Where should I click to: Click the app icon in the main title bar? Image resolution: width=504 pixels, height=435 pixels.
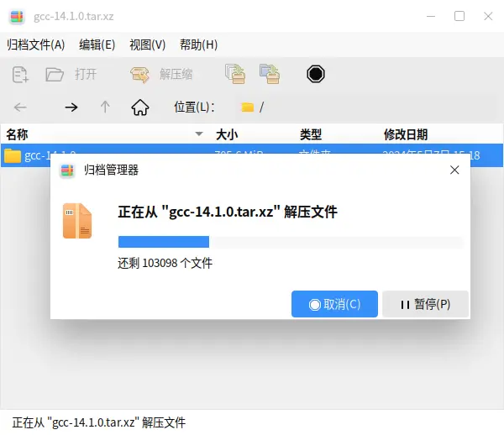coord(17,17)
